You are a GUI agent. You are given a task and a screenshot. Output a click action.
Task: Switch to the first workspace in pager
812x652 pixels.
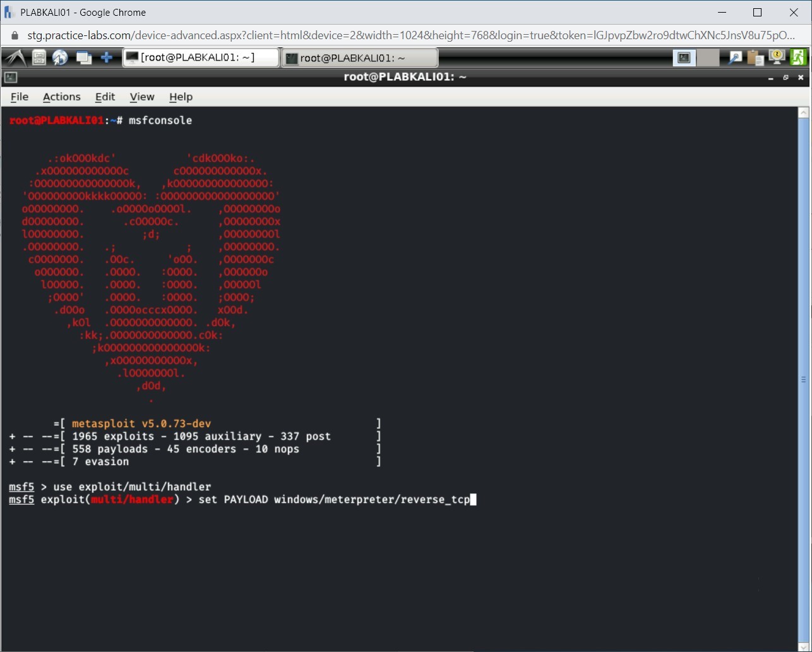(684, 58)
